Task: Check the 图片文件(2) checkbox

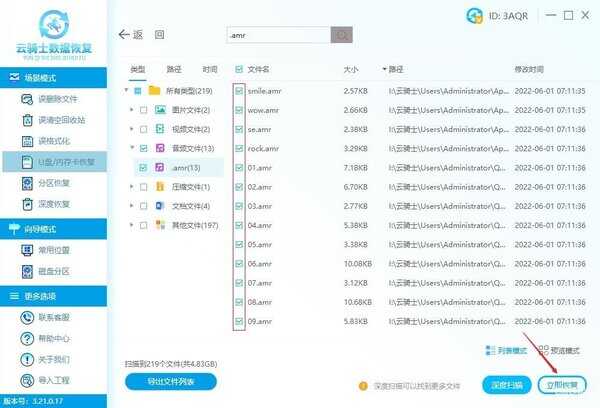Action: (143, 110)
